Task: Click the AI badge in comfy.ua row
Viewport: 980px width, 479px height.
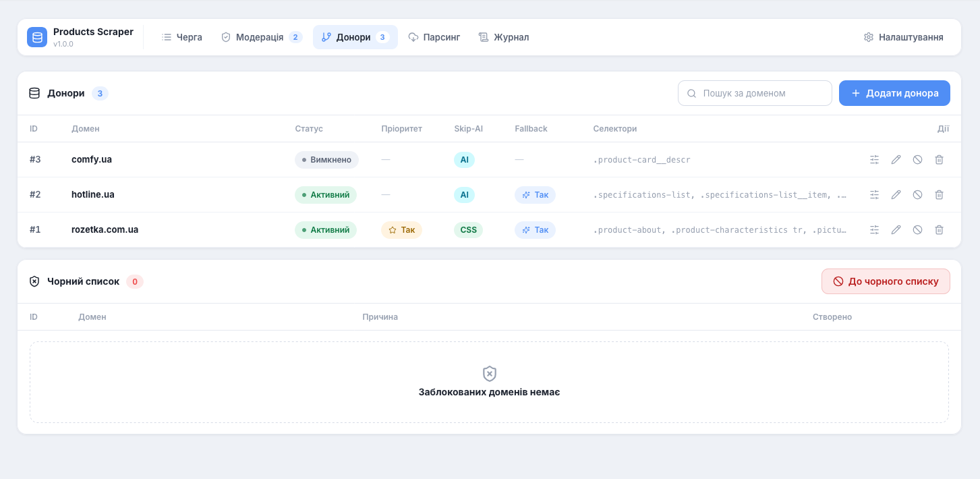Action: point(465,160)
